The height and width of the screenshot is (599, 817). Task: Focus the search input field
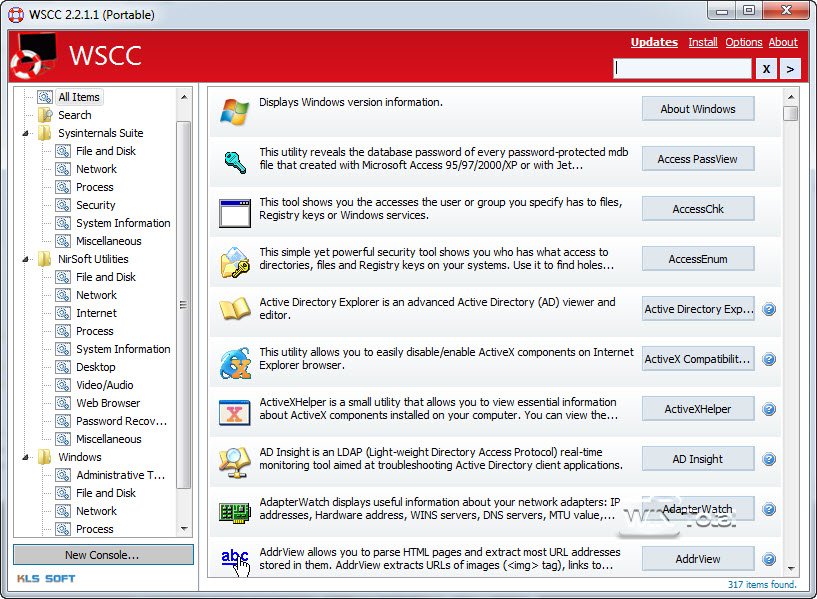pos(682,68)
